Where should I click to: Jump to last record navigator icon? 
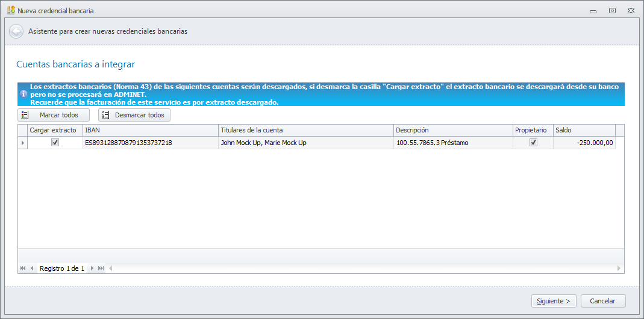101,268
